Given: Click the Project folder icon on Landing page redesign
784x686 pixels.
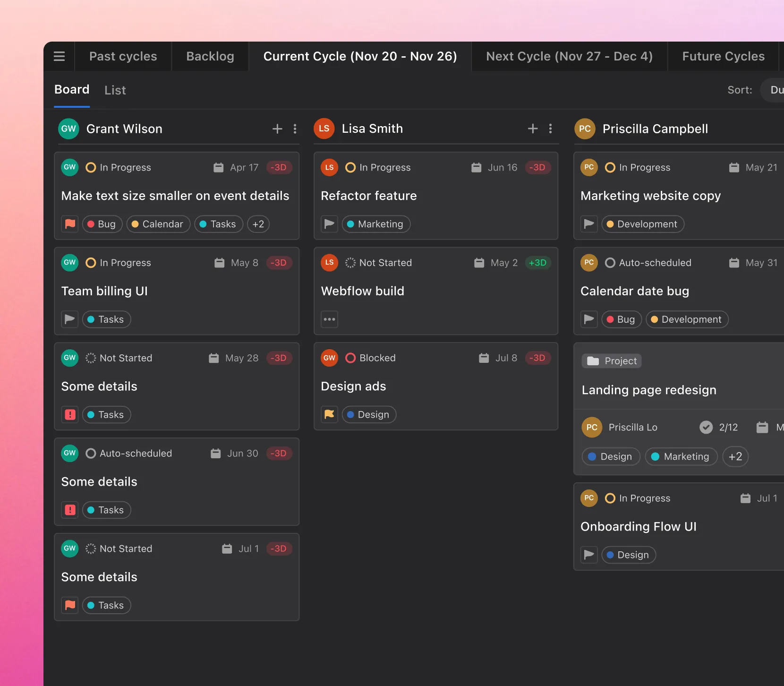Looking at the screenshot, I should (x=593, y=360).
